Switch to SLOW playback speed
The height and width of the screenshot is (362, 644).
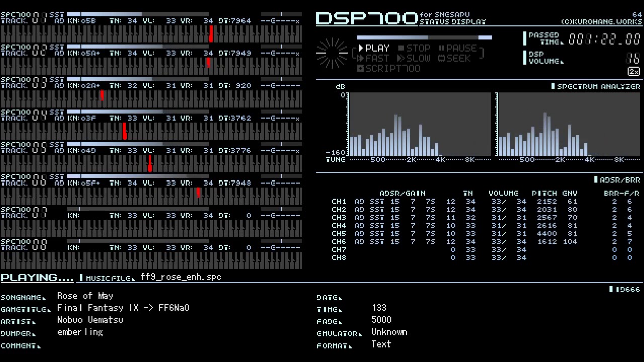tap(414, 58)
